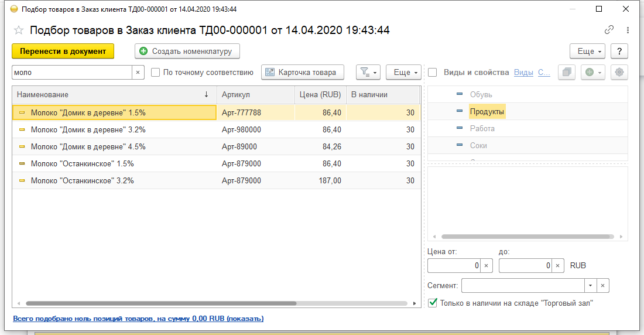Click 'Создать номенклатуру' button
This screenshot has height=335, width=644.
click(187, 52)
